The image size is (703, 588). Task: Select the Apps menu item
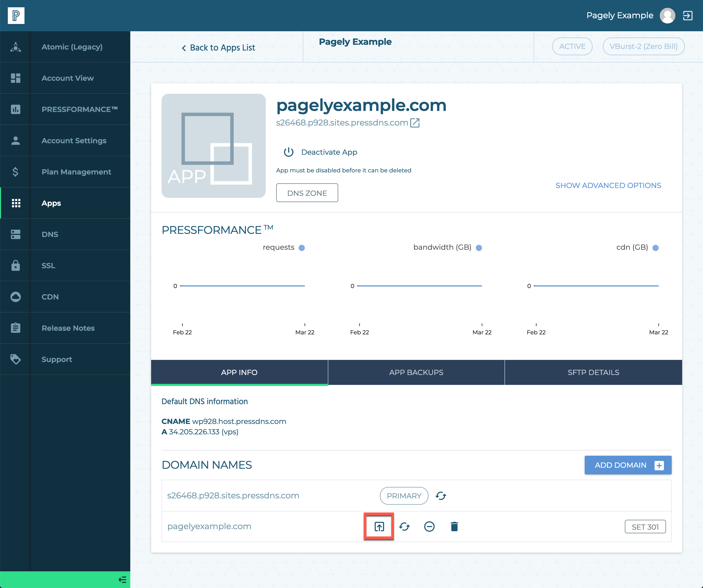click(51, 203)
